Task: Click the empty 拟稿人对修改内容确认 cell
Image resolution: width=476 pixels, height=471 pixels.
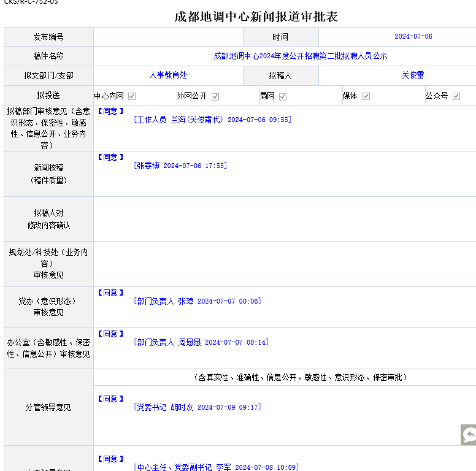Action: (x=285, y=219)
